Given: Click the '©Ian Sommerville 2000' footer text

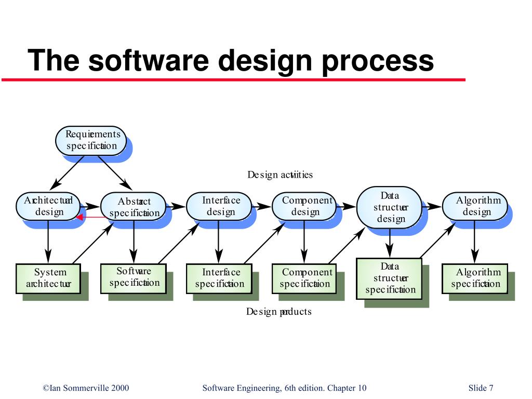Looking at the screenshot, I should click(x=86, y=388).
